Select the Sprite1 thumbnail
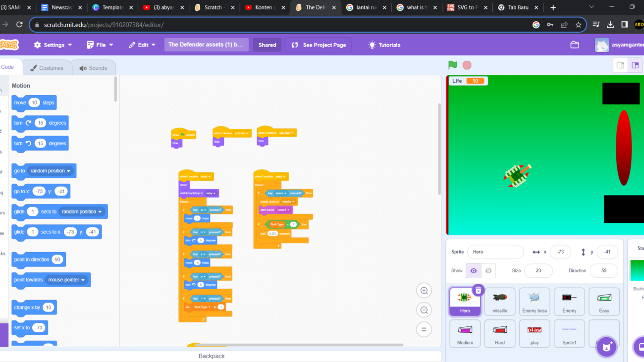The image size is (644, 362). click(569, 333)
